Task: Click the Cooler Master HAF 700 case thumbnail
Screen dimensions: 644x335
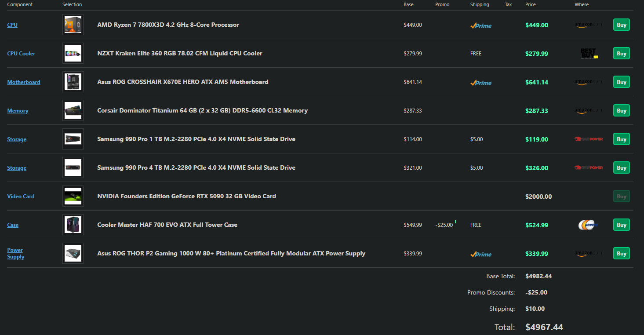Action: tap(73, 225)
